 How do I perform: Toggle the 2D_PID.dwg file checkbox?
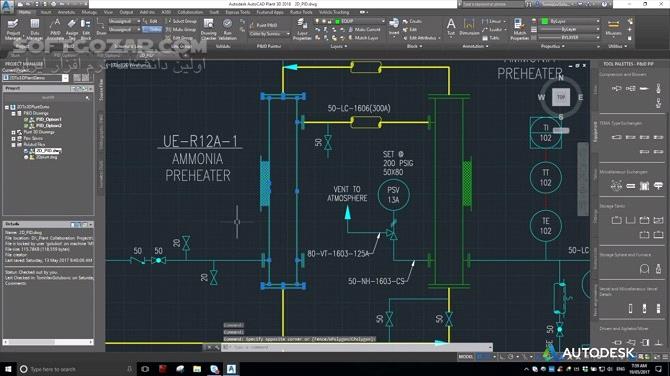tap(26, 151)
